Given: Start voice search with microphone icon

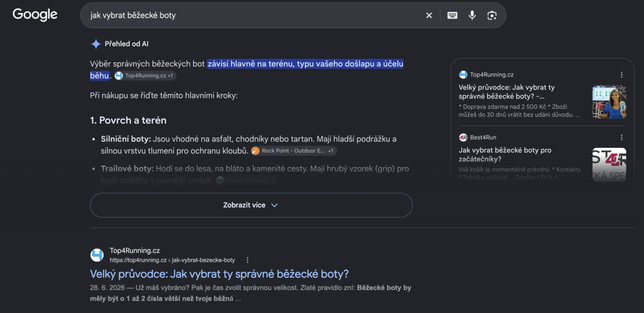Looking at the screenshot, I should pyautogui.click(x=472, y=16).
